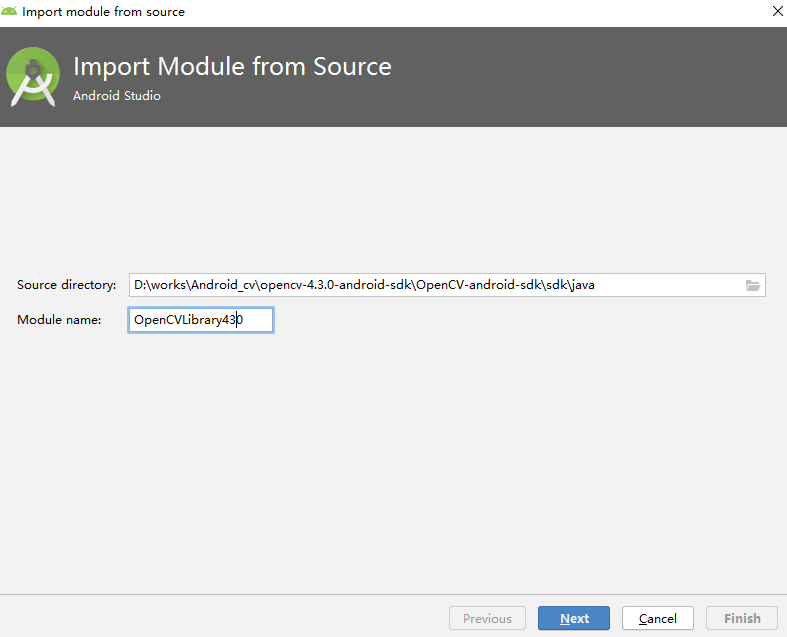The width and height of the screenshot is (787, 637).
Task: Click the small Android icon in the title bar
Action: pyautogui.click(x=10, y=12)
